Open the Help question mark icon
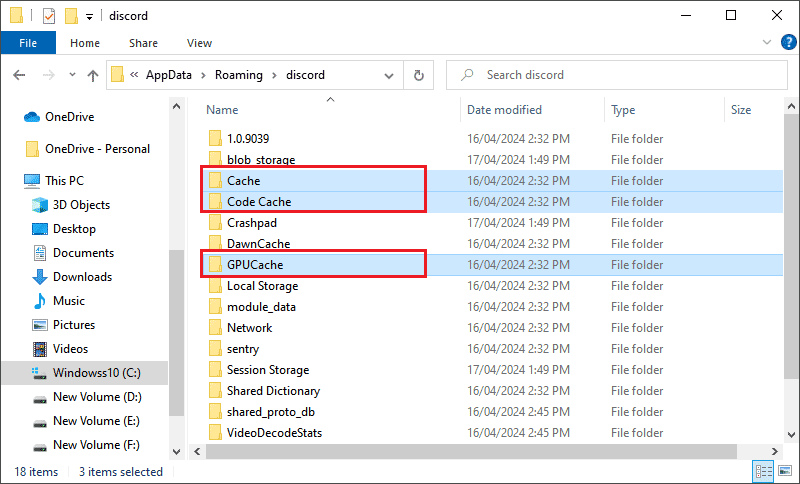 [x=788, y=42]
